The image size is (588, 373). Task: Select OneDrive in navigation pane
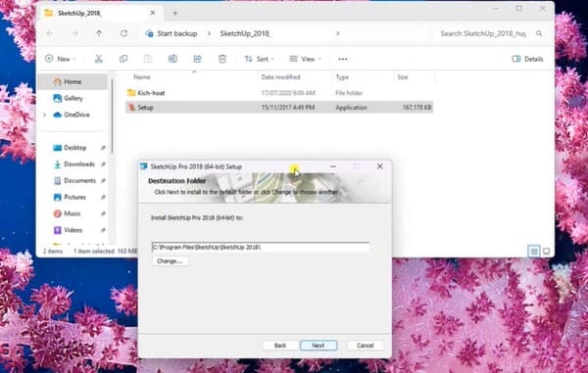click(76, 115)
